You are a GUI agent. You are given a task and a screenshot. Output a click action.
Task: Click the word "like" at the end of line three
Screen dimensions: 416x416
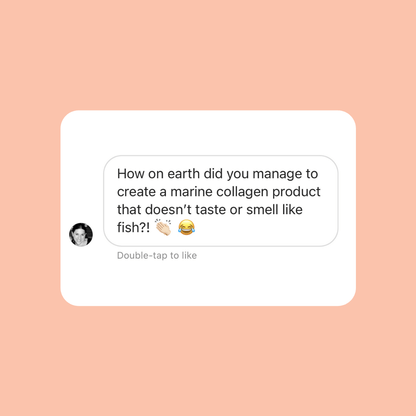[292, 210]
